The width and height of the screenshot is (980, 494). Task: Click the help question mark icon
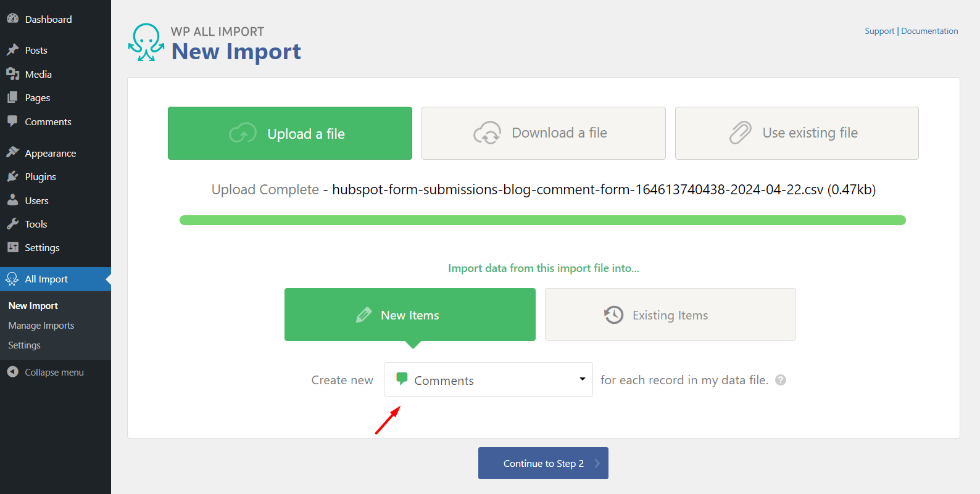781,380
